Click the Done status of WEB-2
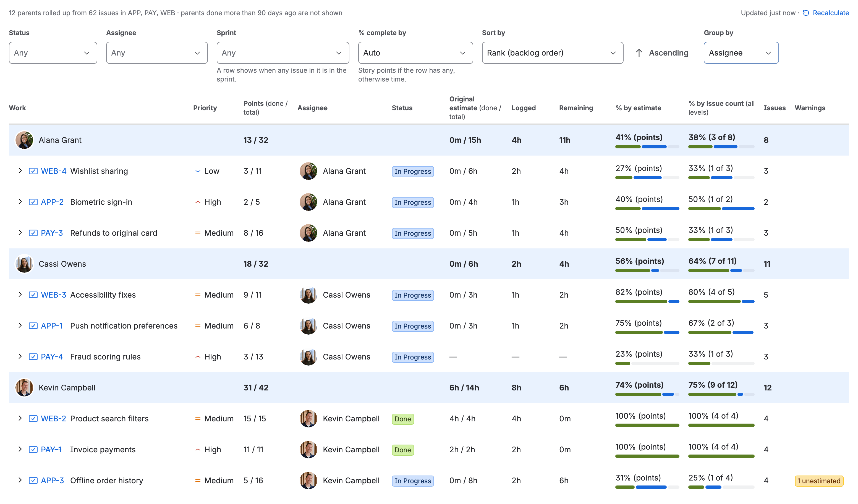 [403, 419]
